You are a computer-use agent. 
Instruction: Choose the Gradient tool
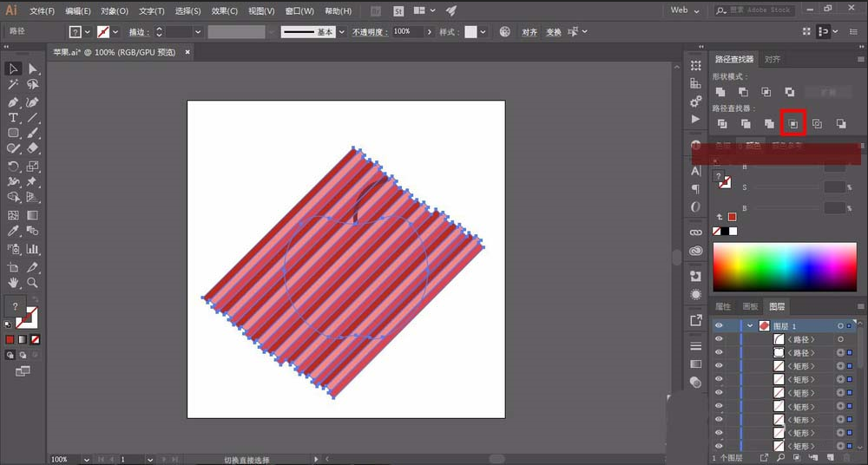pyautogui.click(x=33, y=215)
